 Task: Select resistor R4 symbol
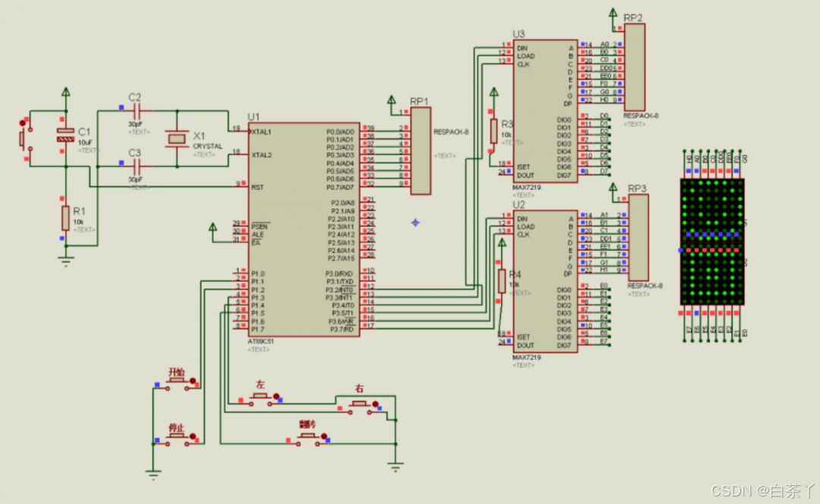(502, 282)
